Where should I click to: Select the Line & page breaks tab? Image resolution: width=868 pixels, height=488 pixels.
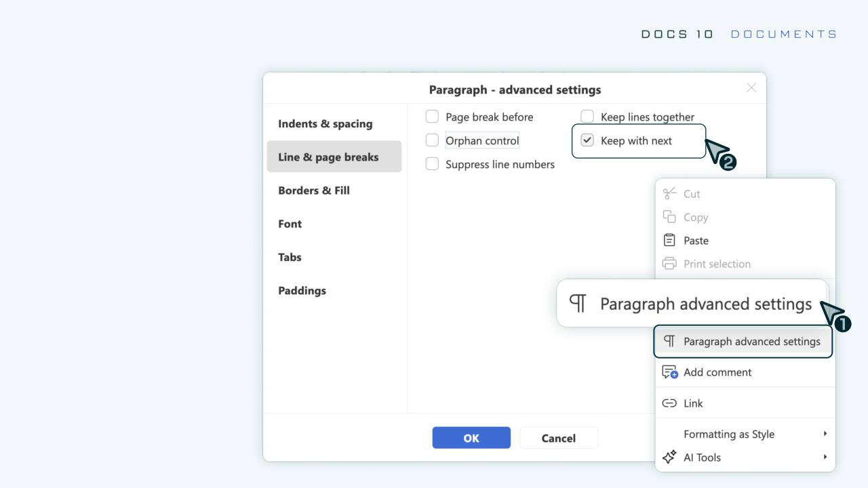click(334, 157)
